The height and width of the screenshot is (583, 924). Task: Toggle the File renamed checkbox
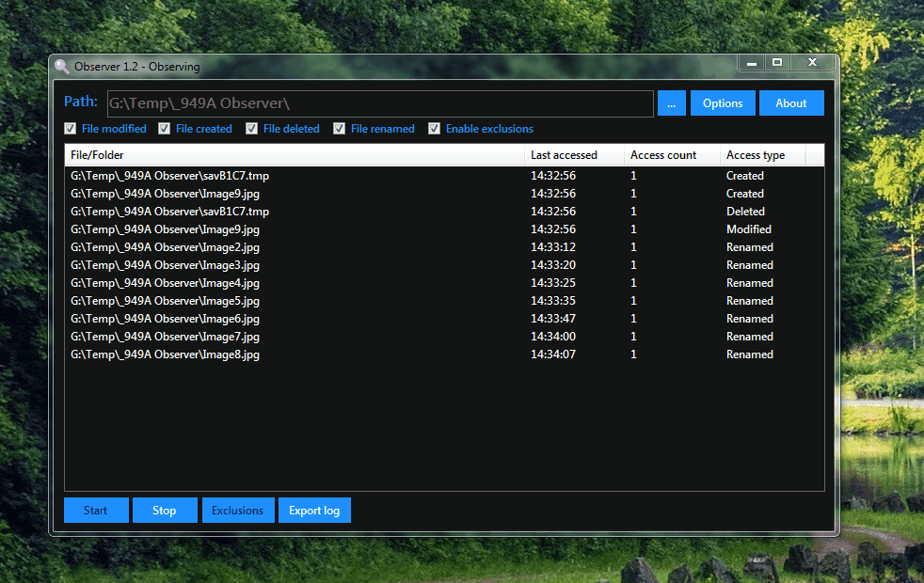[x=339, y=129]
